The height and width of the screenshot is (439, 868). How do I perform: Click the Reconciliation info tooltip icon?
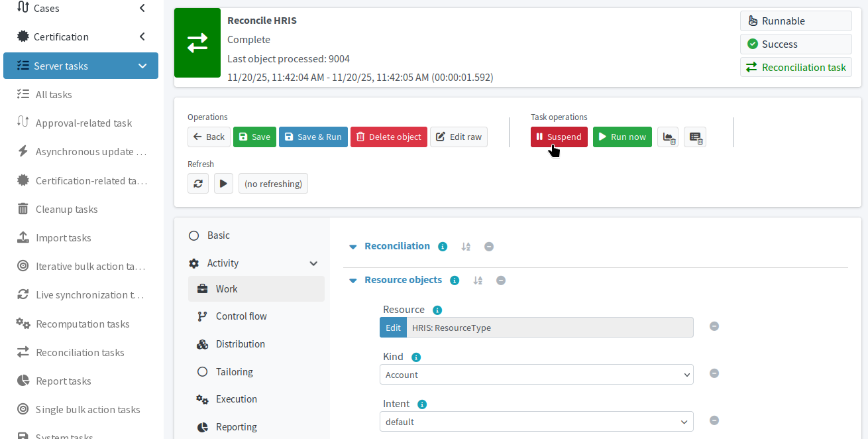442,246
